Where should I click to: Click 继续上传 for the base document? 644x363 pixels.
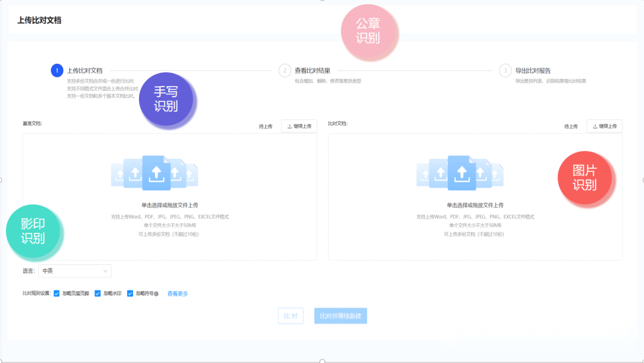coord(299,126)
